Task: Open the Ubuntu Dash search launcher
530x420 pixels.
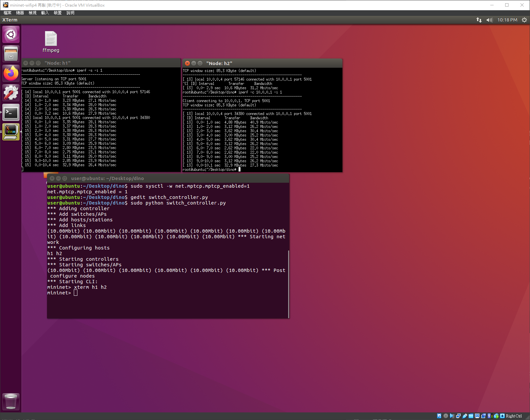Action: [x=11, y=34]
